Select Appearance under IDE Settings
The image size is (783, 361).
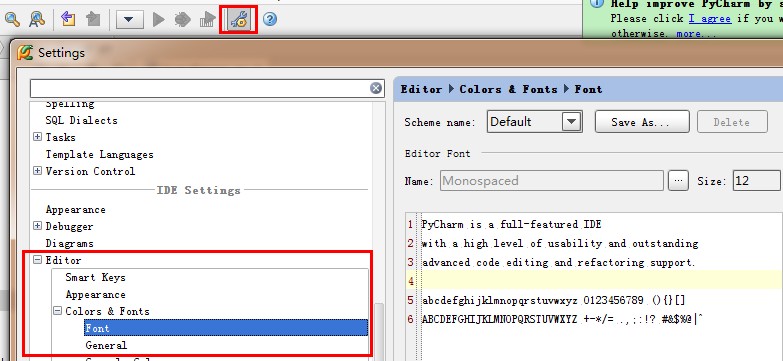click(75, 209)
